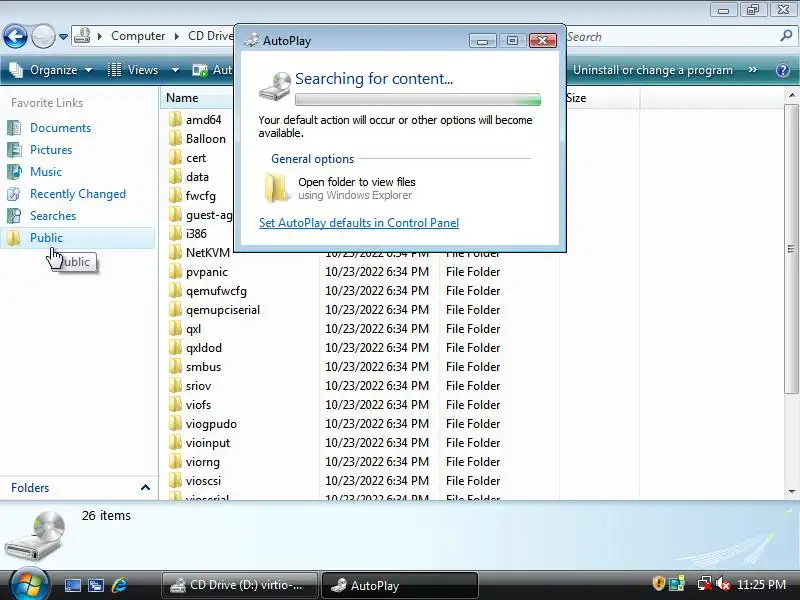Click Switch between windows quick launch icon
The height and width of the screenshot is (600, 800).
pos(96,585)
